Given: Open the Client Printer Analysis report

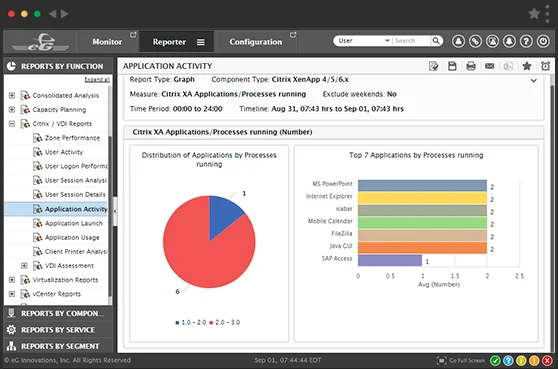Looking at the screenshot, I should tap(76, 252).
